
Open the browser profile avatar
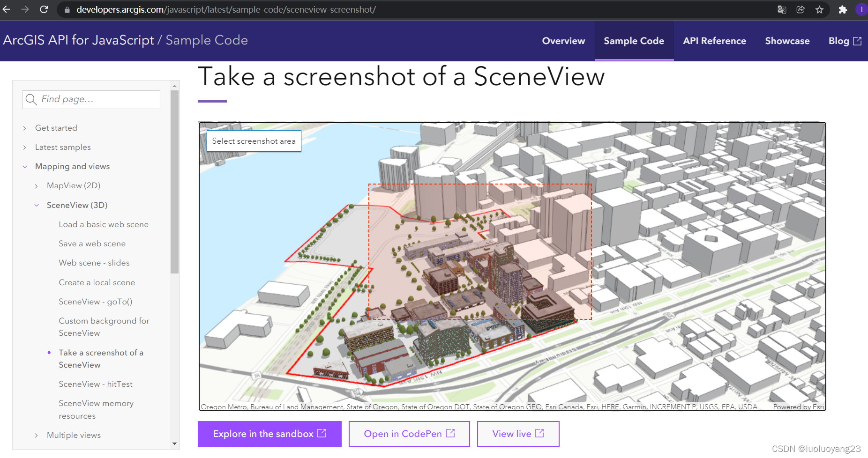[x=861, y=9]
